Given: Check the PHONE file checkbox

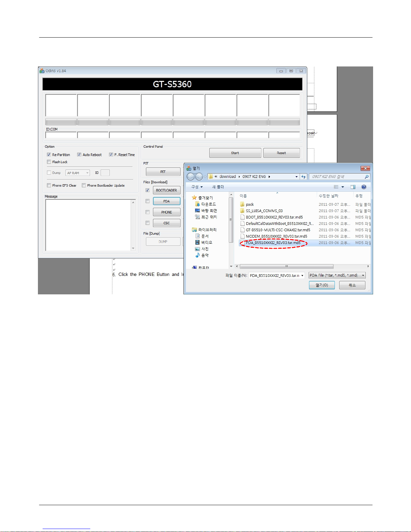Looking at the screenshot, I should point(148,212).
